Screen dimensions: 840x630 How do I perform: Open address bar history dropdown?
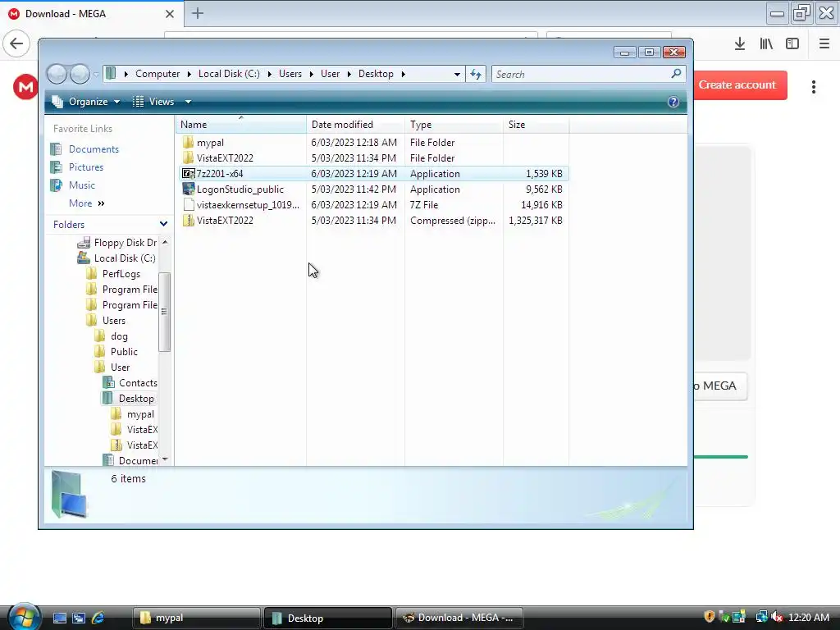pos(457,74)
